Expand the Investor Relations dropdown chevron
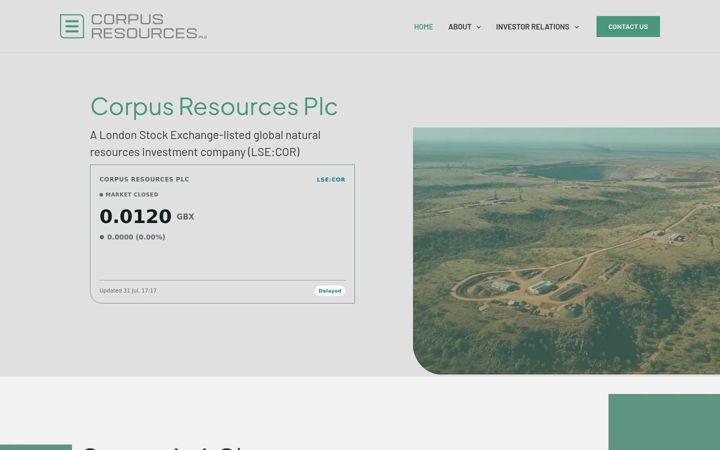The image size is (720, 450). click(x=577, y=27)
